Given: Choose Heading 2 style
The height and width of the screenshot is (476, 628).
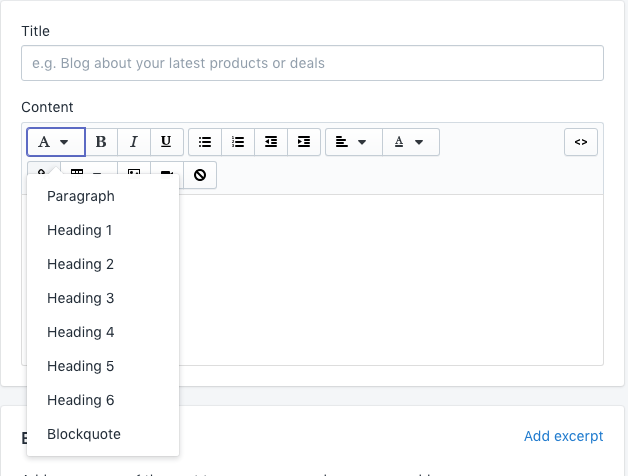Looking at the screenshot, I should click(x=80, y=264).
